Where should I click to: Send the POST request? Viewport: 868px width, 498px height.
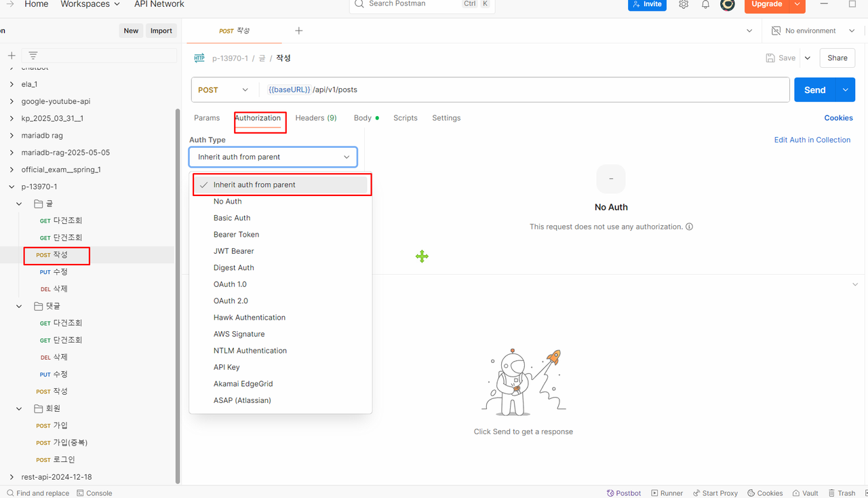pos(815,90)
